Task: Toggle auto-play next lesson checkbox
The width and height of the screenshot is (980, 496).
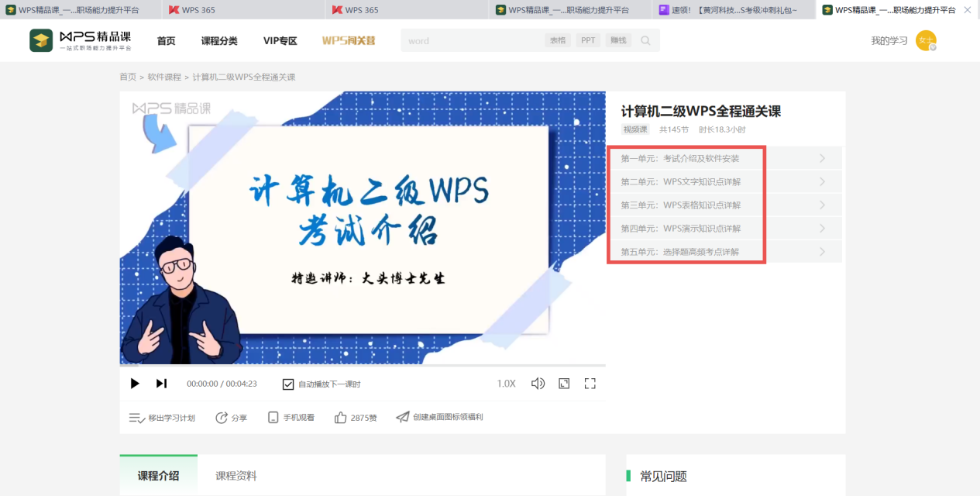Action: click(x=288, y=384)
